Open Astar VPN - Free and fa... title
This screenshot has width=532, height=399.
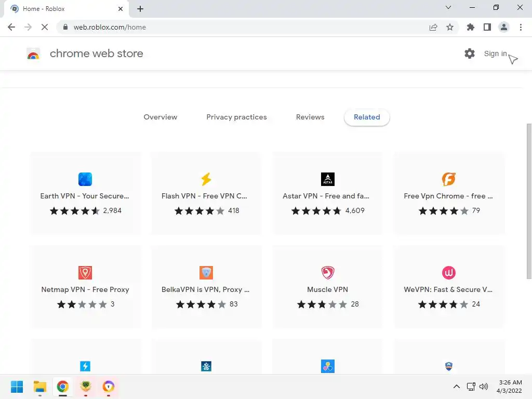point(326,196)
